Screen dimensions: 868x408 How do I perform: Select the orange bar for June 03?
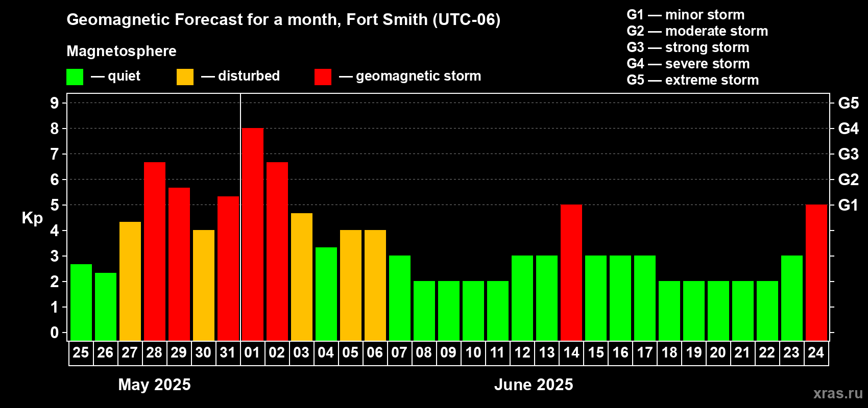click(302, 277)
